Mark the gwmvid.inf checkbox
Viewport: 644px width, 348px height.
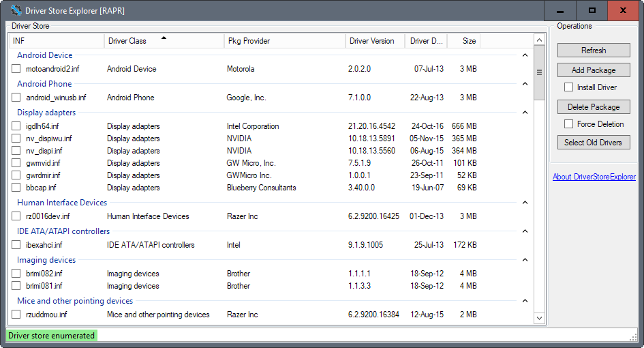tap(16, 163)
